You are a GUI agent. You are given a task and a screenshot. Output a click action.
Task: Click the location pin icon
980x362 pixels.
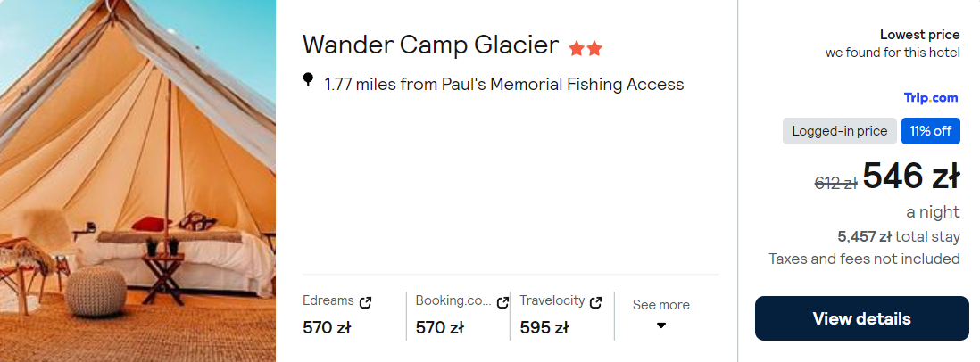tap(309, 80)
